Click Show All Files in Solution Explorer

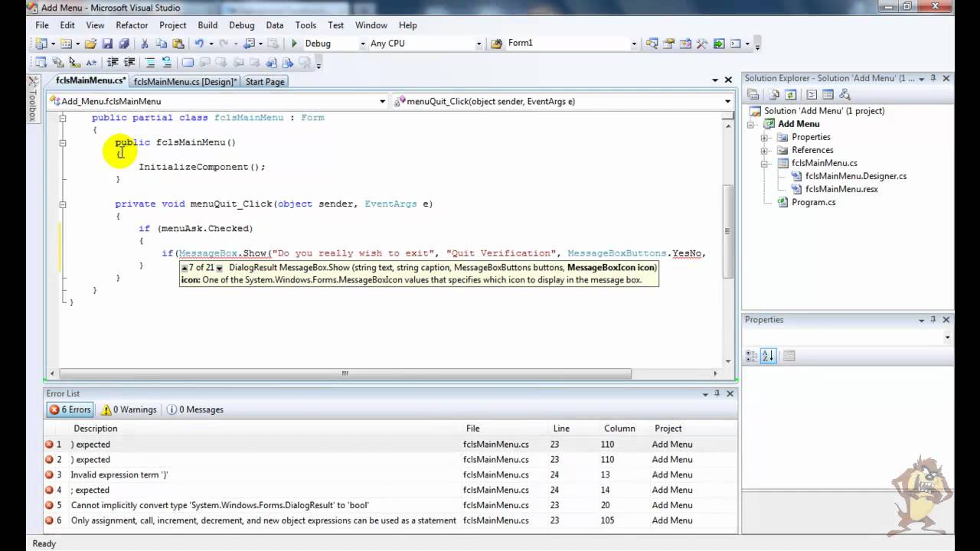coord(774,95)
